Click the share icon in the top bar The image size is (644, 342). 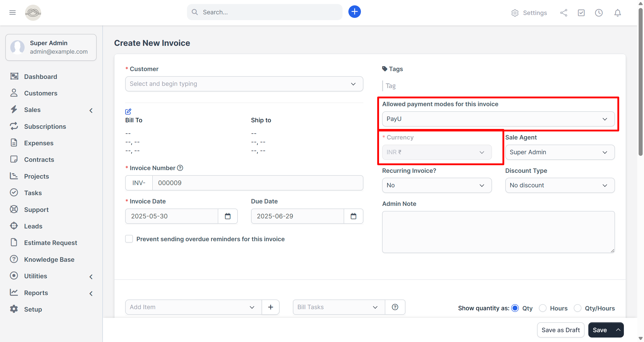pyautogui.click(x=564, y=13)
